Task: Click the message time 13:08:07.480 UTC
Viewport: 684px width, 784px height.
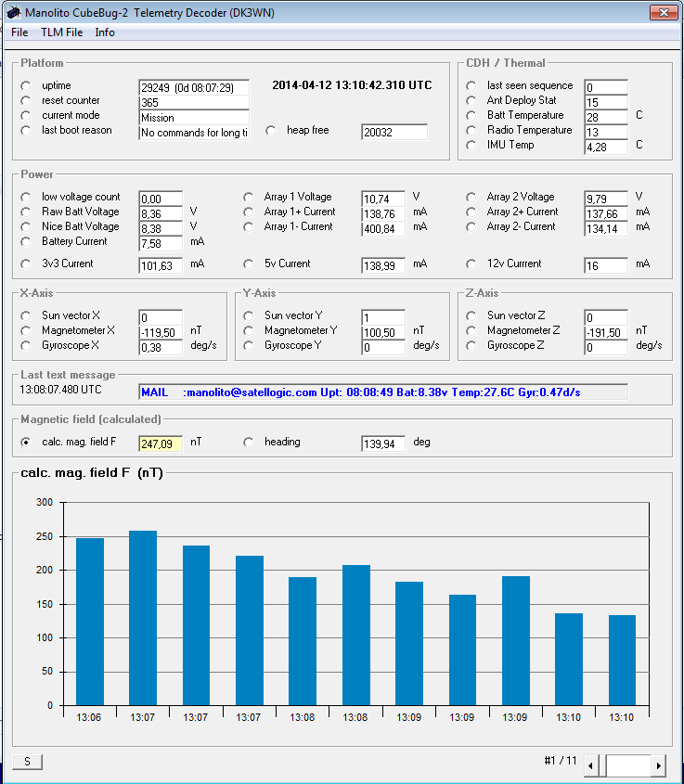Action: click(60, 390)
